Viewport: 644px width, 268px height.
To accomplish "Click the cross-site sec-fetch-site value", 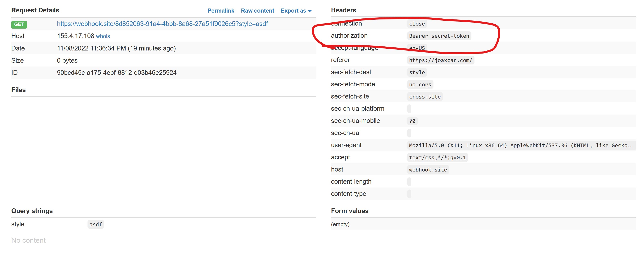I will (425, 96).
